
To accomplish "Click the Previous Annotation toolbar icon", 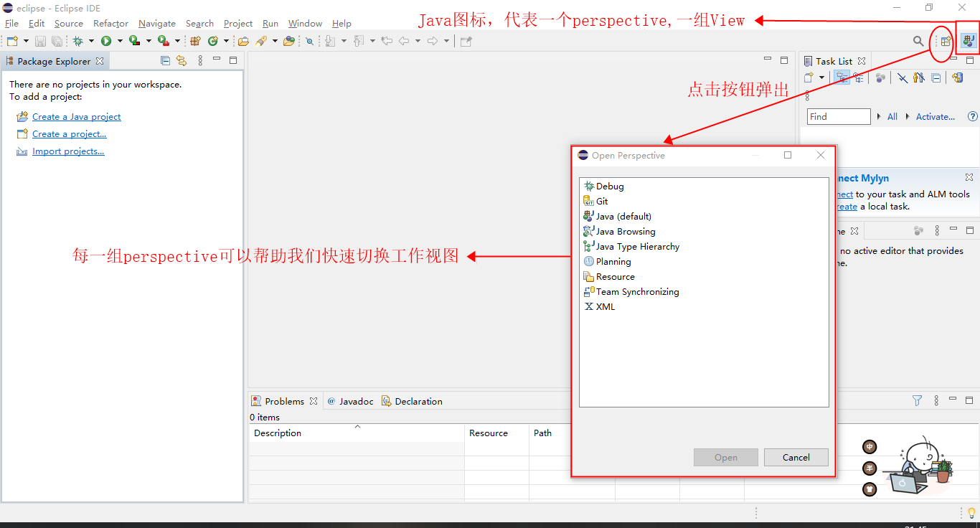I will (359, 41).
